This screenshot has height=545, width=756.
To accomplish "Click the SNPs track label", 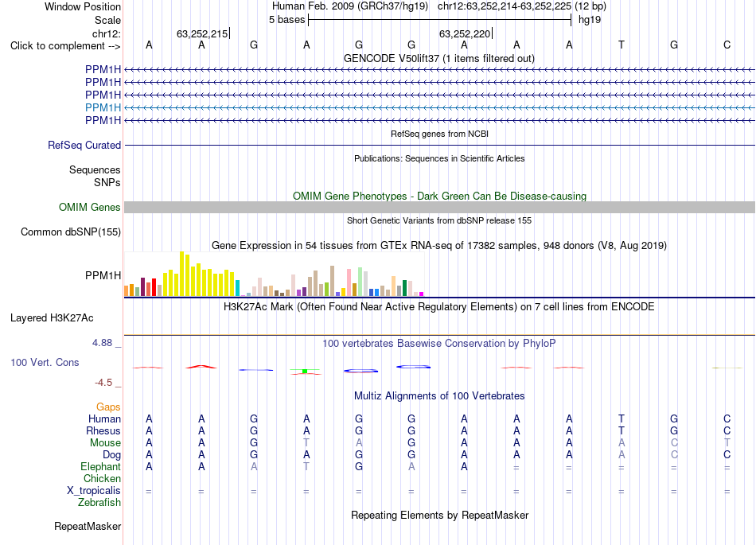I will 107,182.
